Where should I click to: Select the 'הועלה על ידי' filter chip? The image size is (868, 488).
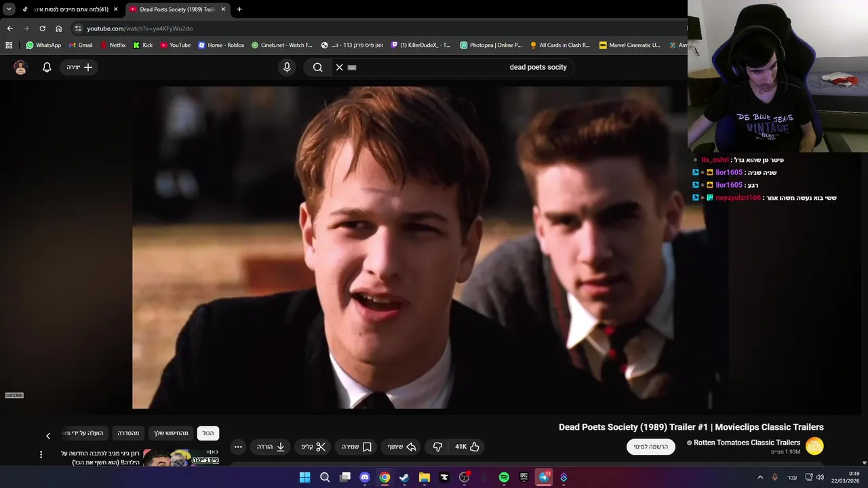click(x=84, y=433)
